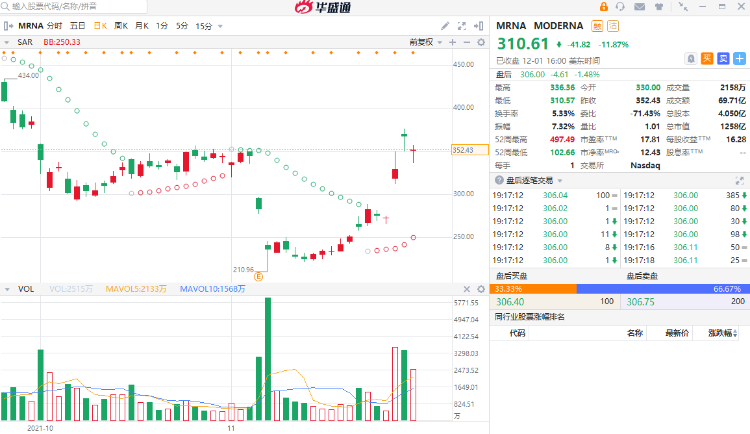Click the BB:250.33 SAR value label
This screenshot has height=434, width=750.
62,42
